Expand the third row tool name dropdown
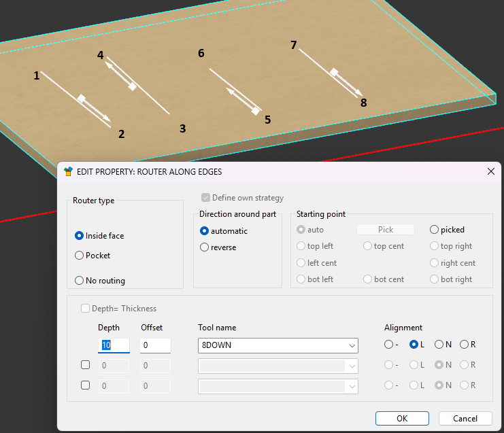Viewport: 504px width, 433px height. coord(351,386)
